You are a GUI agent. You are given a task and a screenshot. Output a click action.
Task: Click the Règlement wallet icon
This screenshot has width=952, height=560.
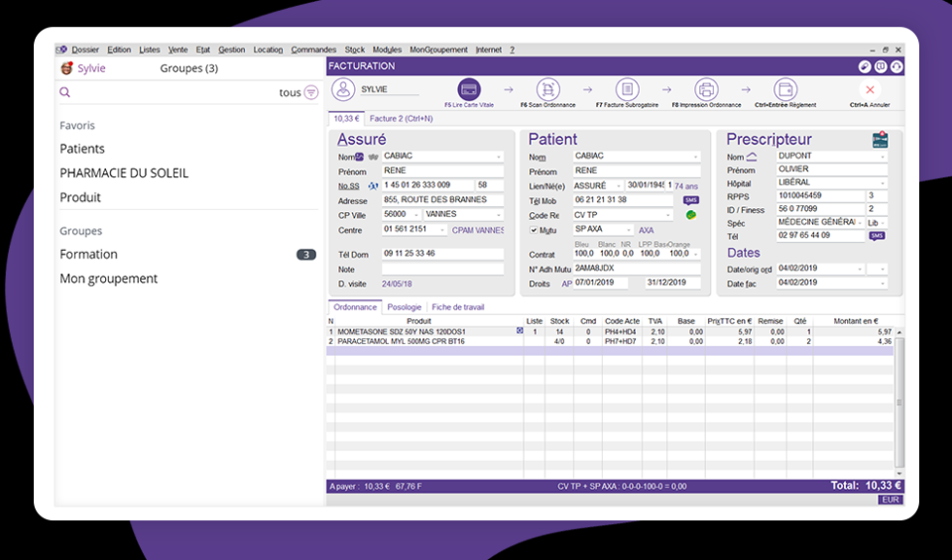click(x=784, y=89)
